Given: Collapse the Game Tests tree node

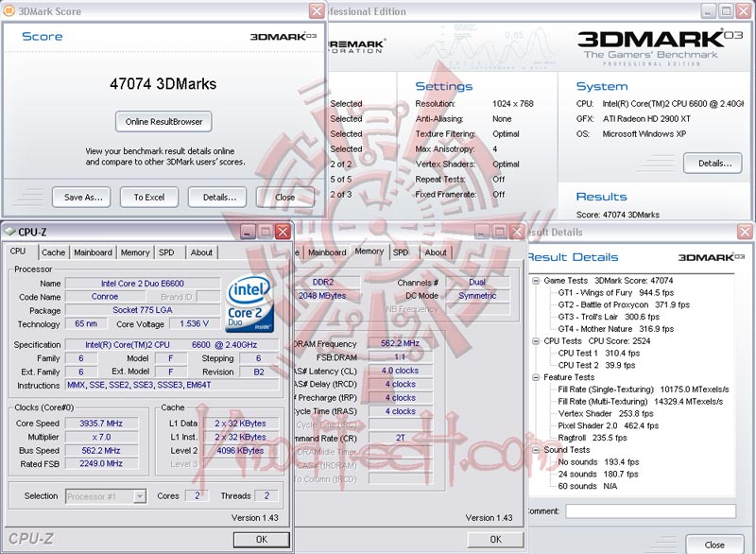Looking at the screenshot, I should coord(535,281).
